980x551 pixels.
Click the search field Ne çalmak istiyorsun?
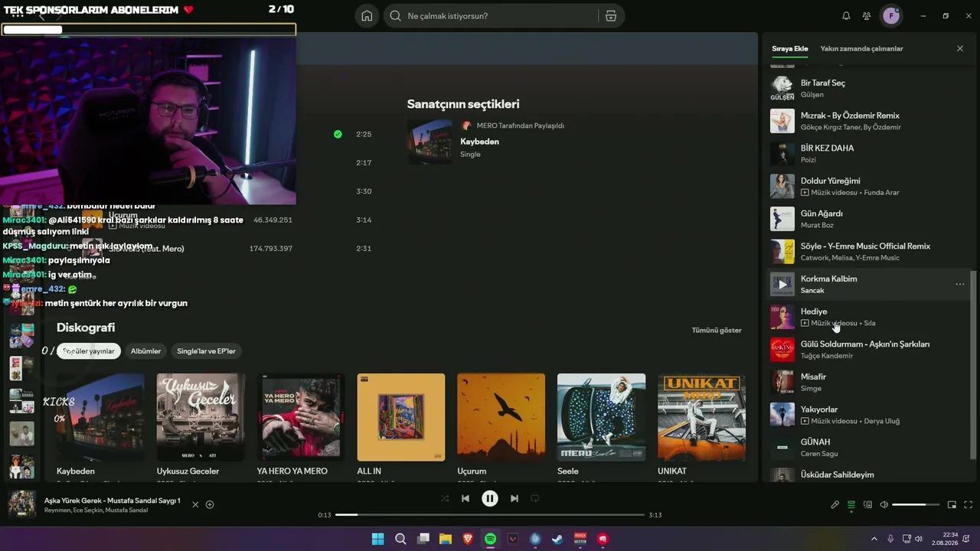coord(491,16)
